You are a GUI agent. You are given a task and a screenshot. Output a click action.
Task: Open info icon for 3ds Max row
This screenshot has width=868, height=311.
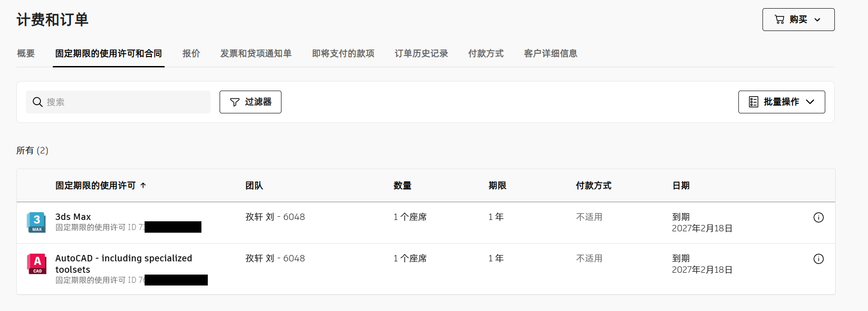(818, 217)
